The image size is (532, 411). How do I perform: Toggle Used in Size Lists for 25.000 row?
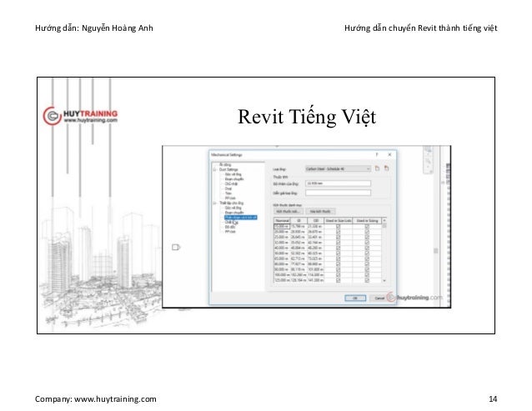tap(338, 237)
